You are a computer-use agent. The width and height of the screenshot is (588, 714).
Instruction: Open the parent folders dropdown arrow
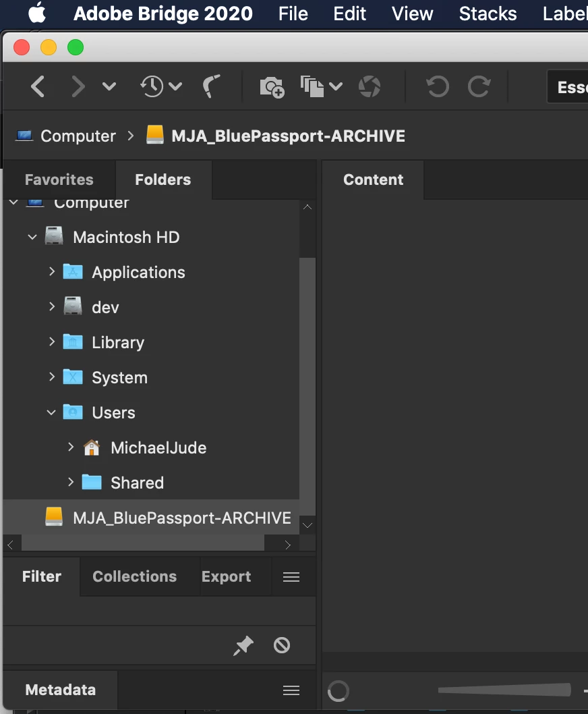109,86
